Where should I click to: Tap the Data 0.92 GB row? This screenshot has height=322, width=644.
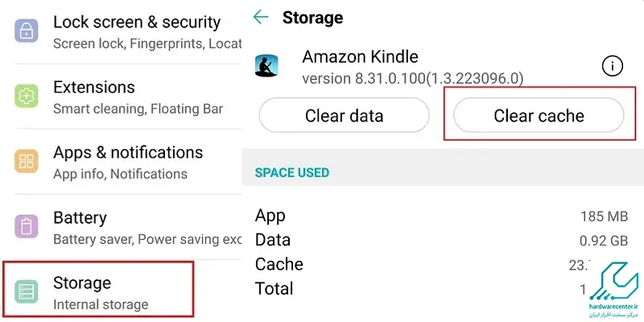441,240
